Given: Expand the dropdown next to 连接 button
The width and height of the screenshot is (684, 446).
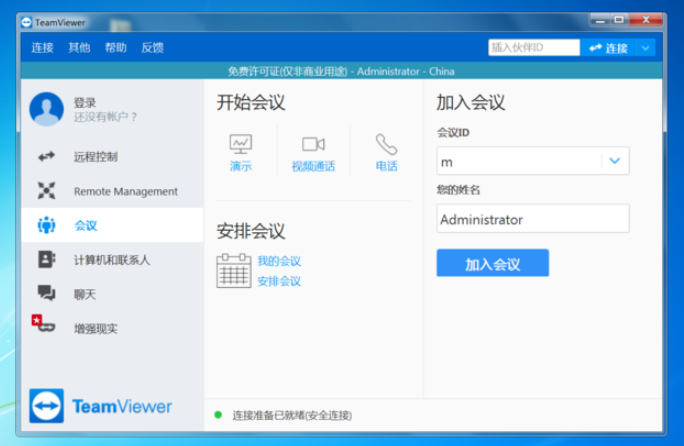Looking at the screenshot, I should [x=646, y=48].
